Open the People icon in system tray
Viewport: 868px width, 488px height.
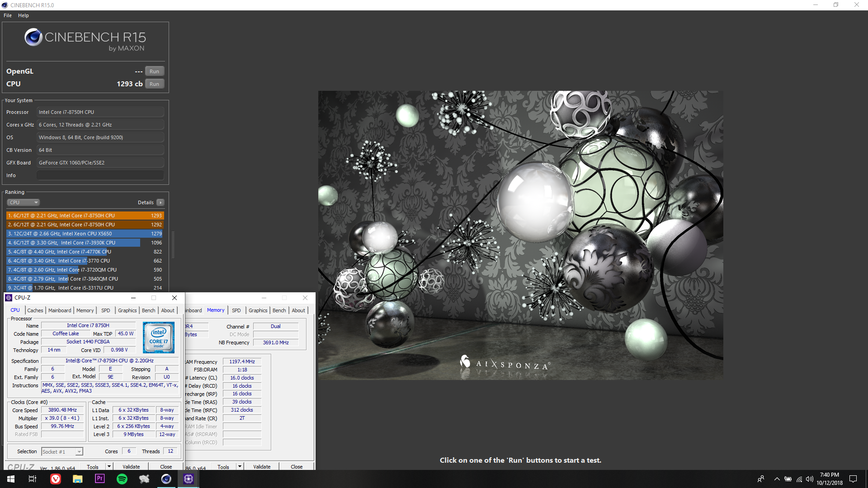click(x=761, y=479)
